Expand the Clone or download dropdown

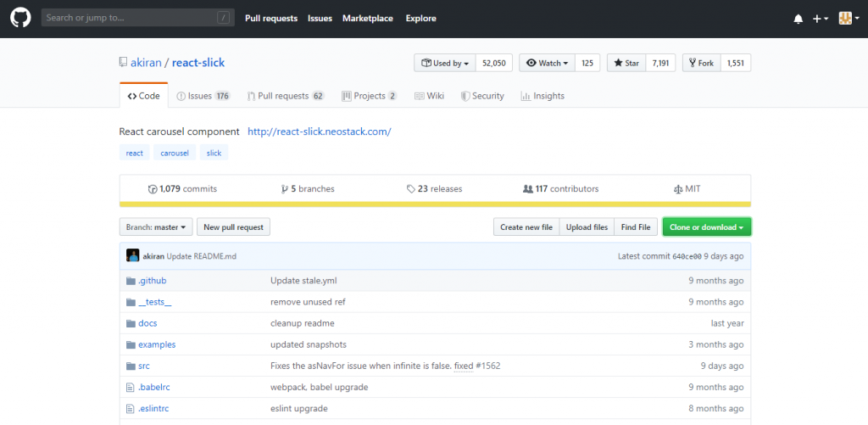click(x=707, y=227)
